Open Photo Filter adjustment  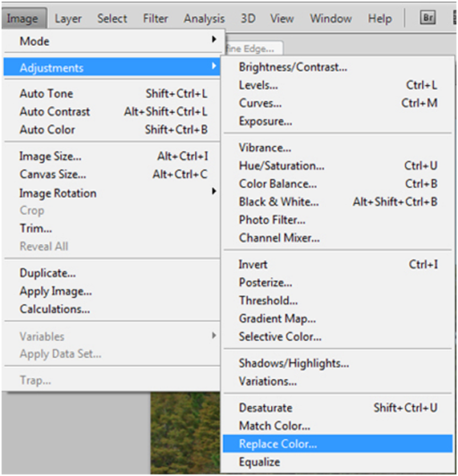[338, 220]
